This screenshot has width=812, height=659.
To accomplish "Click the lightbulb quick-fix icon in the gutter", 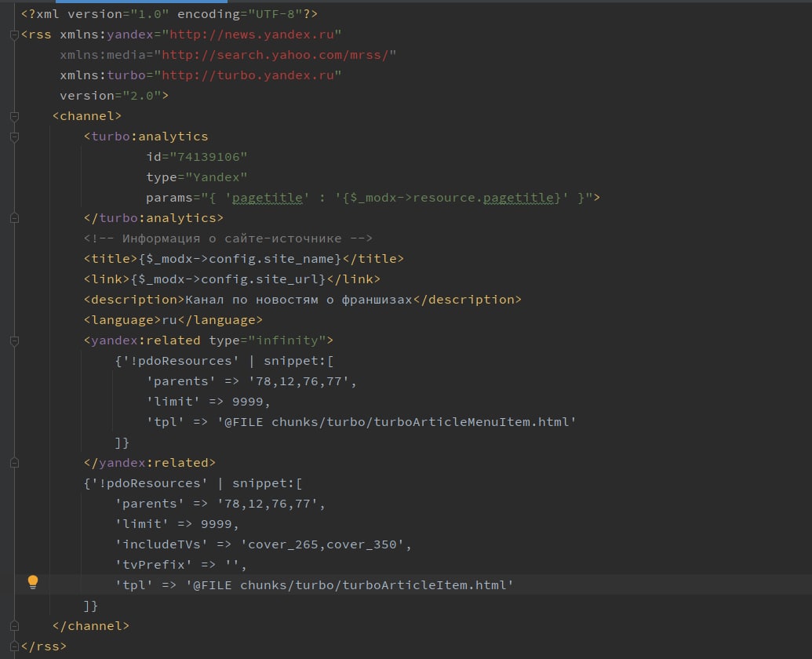I will tap(33, 582).
